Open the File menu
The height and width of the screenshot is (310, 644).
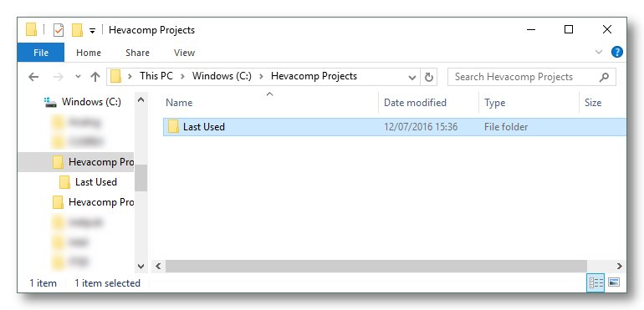coord(41,53)
